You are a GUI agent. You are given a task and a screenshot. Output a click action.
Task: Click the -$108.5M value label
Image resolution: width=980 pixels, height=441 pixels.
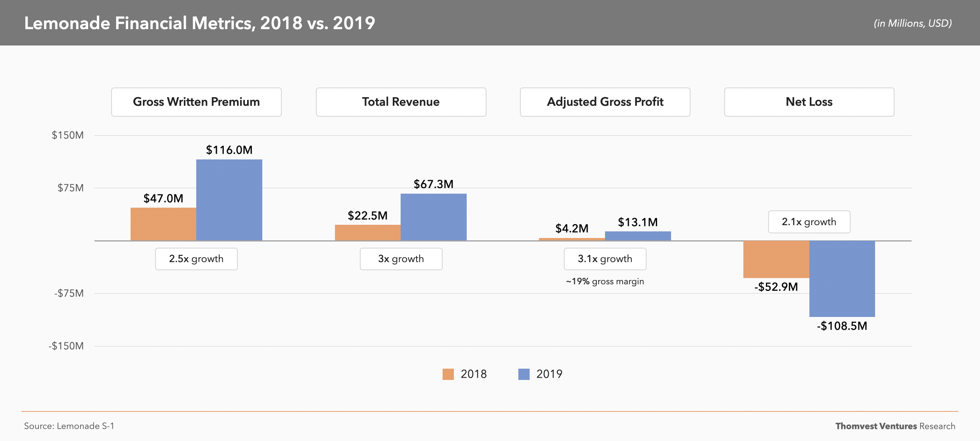pos(842,326)
